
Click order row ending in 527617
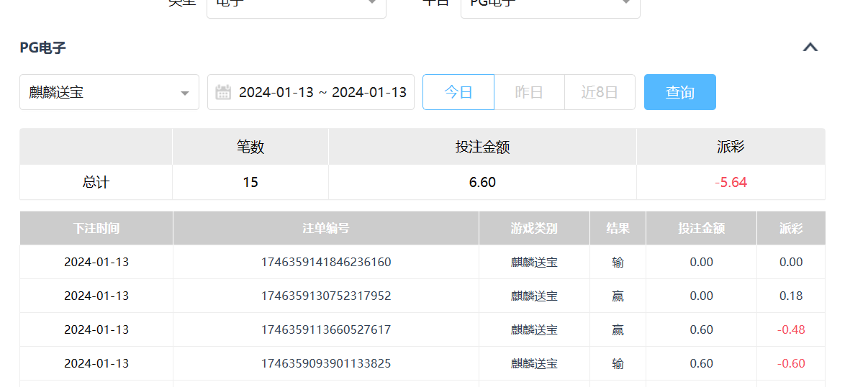click(x=326, y=329)
